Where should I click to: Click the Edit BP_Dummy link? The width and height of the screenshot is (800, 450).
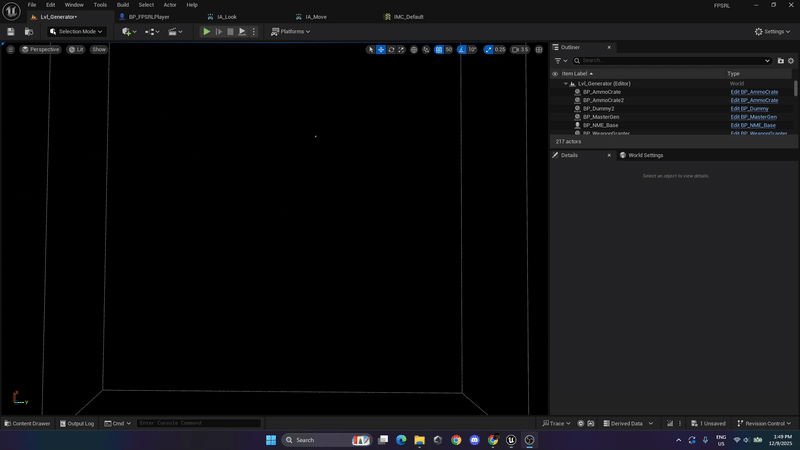point(749,109)
